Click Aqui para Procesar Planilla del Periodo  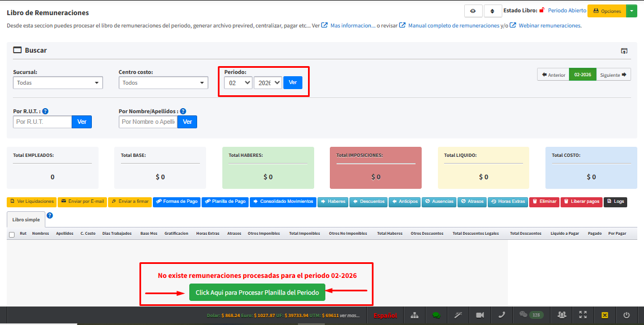coord(257,292)
